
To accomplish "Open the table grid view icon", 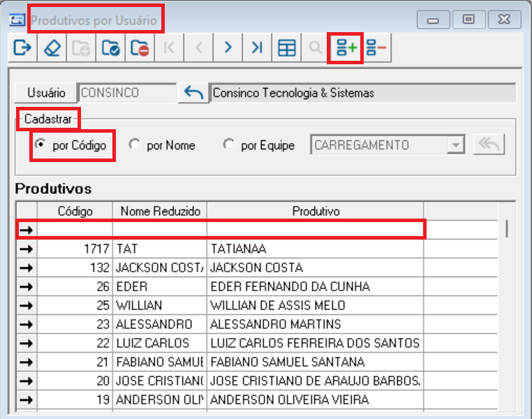I will point(286,47).
